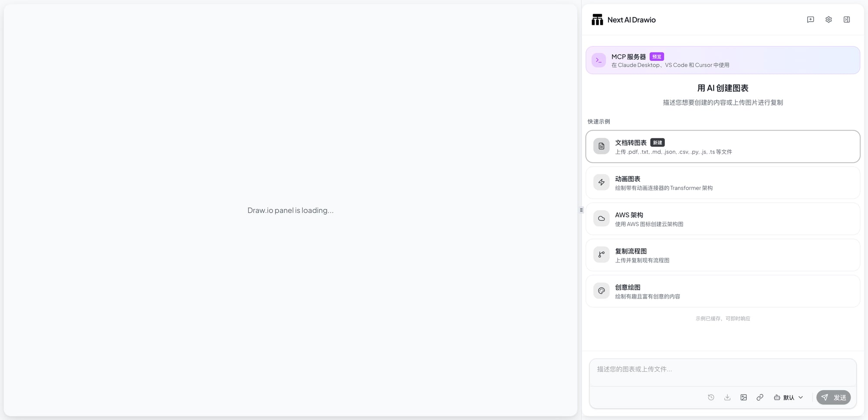The height and width of the screenshot is (420, 868).
Task: Open the 默认 model selector dropdown
Action: 788,397
